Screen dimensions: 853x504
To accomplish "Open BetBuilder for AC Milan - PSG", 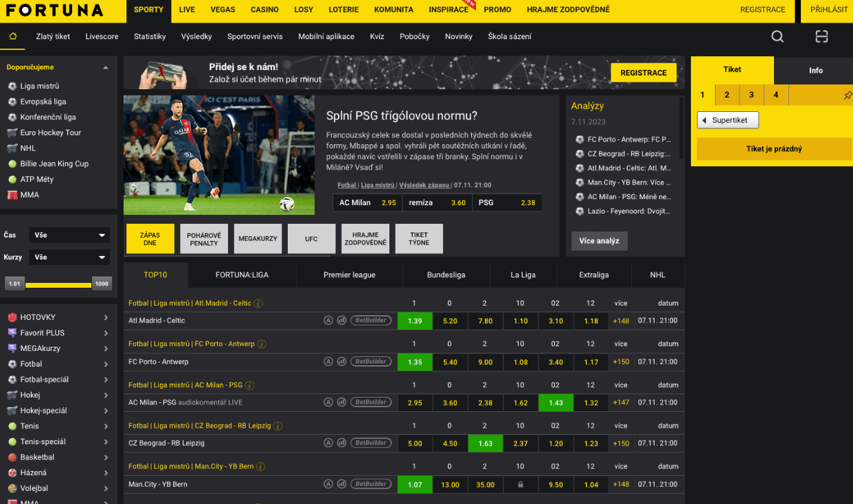I will (371, 402).
